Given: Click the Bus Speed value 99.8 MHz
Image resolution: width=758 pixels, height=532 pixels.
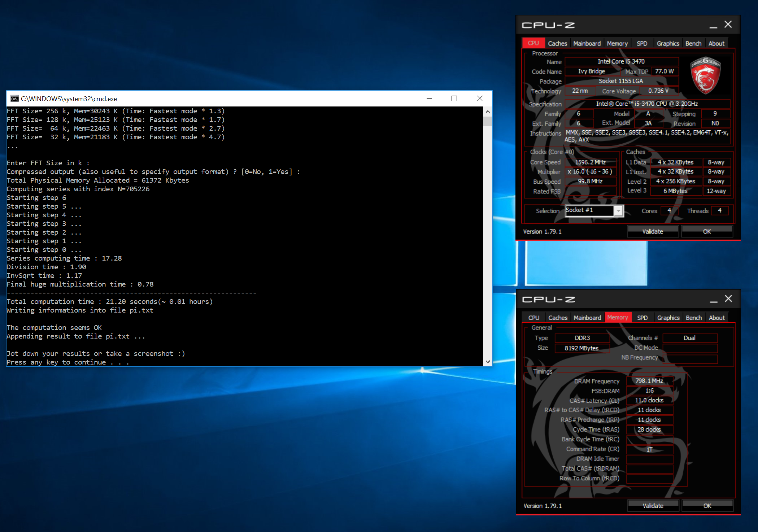Looking at the screenshot, I should [x=590, y=181].
